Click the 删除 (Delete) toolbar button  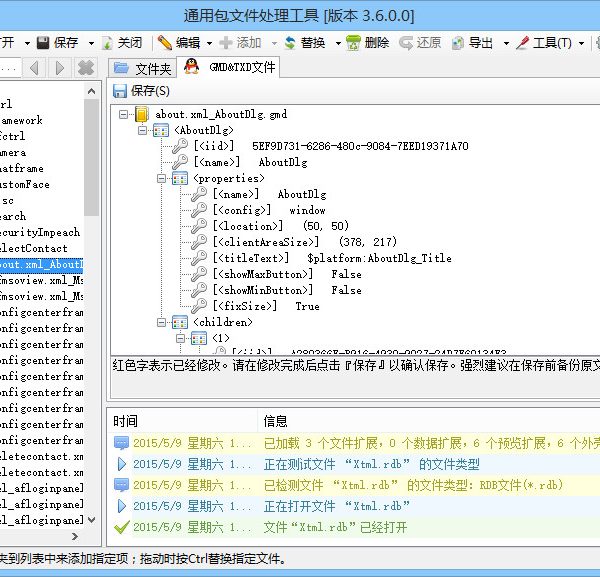368,43
